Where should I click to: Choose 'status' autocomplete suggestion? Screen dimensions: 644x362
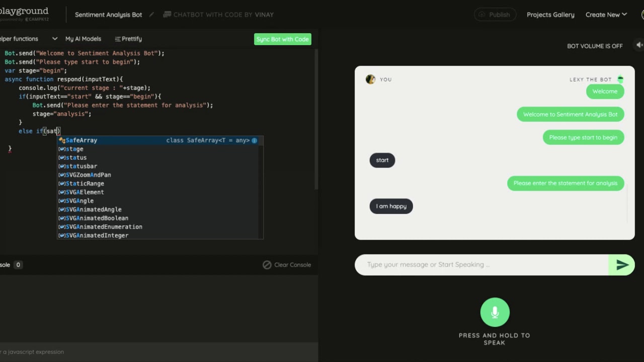point(76,157)
